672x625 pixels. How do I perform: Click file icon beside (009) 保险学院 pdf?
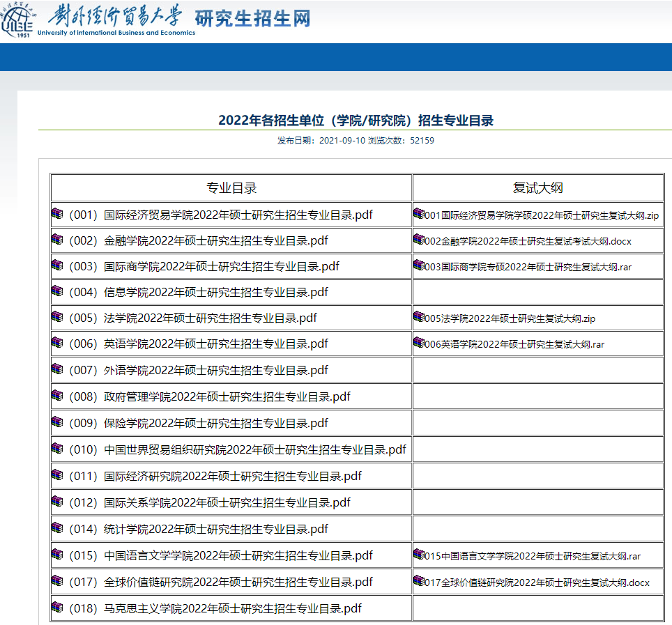click(x=57, y=422)
